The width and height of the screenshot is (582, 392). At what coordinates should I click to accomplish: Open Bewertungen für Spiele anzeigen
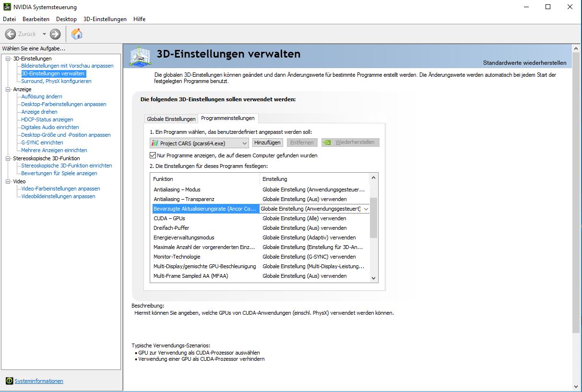59,173
